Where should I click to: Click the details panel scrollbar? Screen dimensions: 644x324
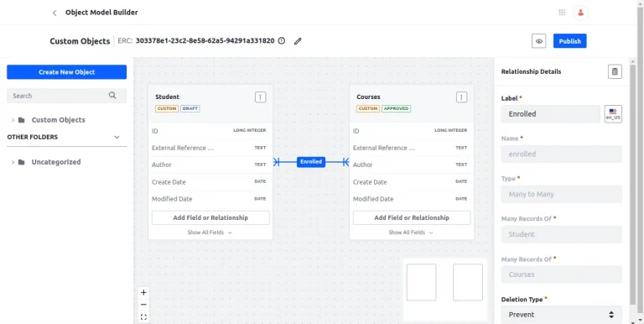click(x=633, y=185)
